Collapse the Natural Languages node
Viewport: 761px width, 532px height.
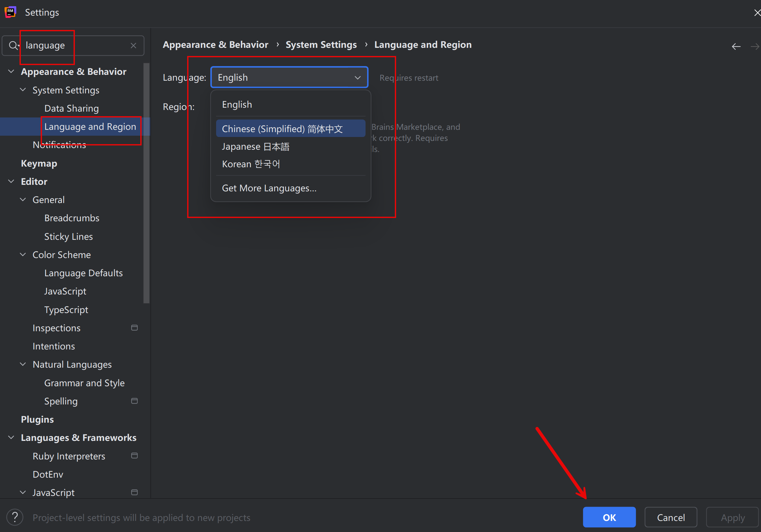point(23,364)
